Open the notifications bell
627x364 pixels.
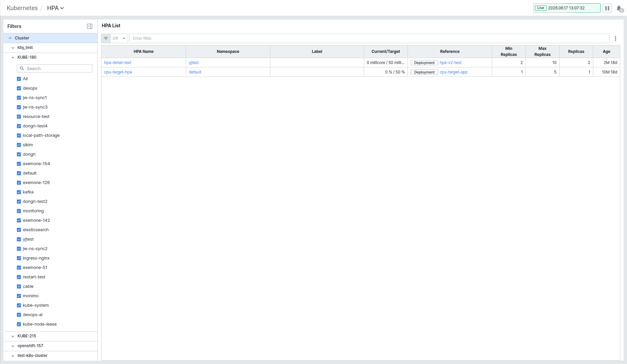pyautogui.click(x=619, y=8)
